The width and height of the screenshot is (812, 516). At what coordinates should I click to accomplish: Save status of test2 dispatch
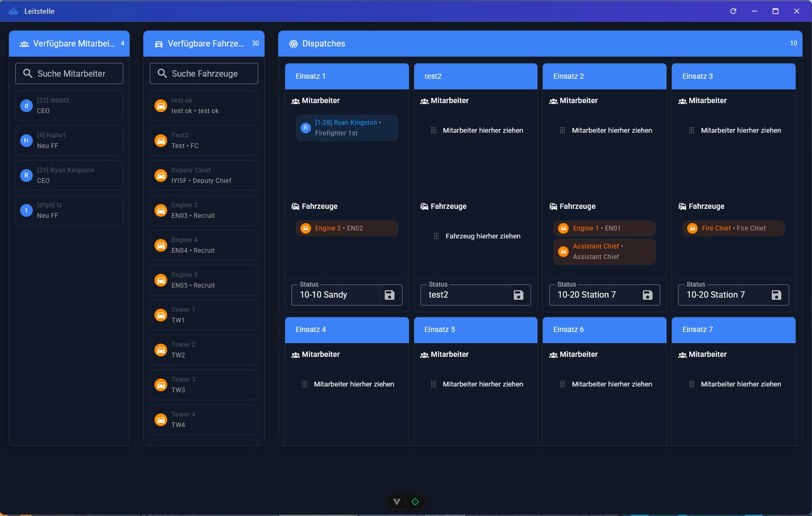(x=518, y=295)
